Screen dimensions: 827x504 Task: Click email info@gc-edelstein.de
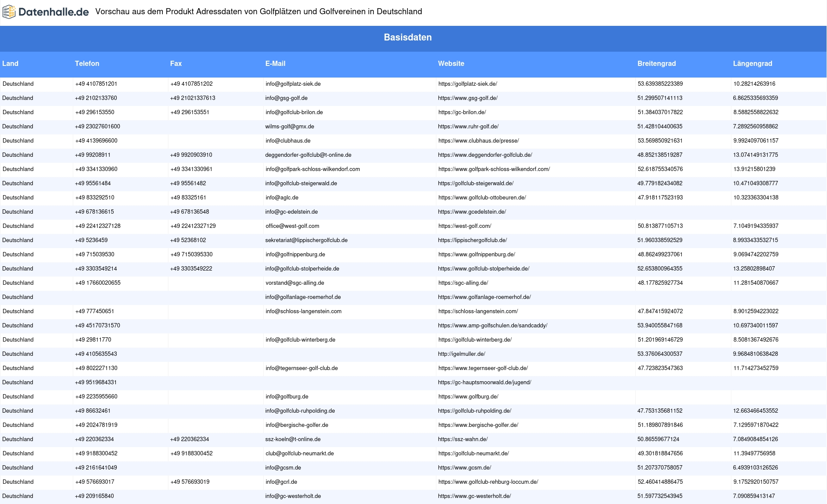[292, 212]
